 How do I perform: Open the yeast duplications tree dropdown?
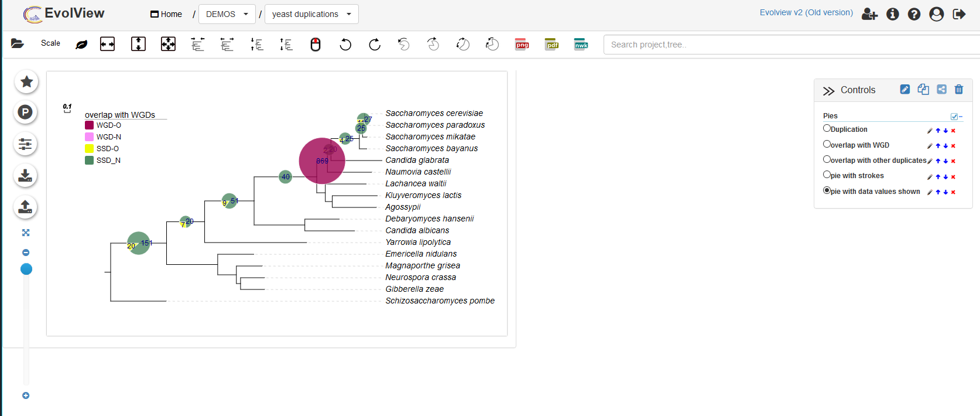click(311, 14)
